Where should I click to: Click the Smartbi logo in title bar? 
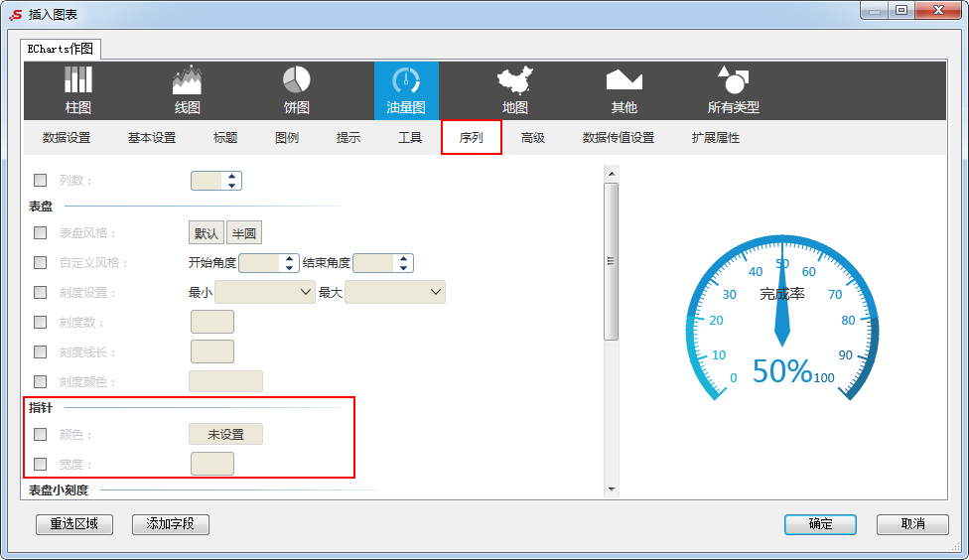[16, 14]
